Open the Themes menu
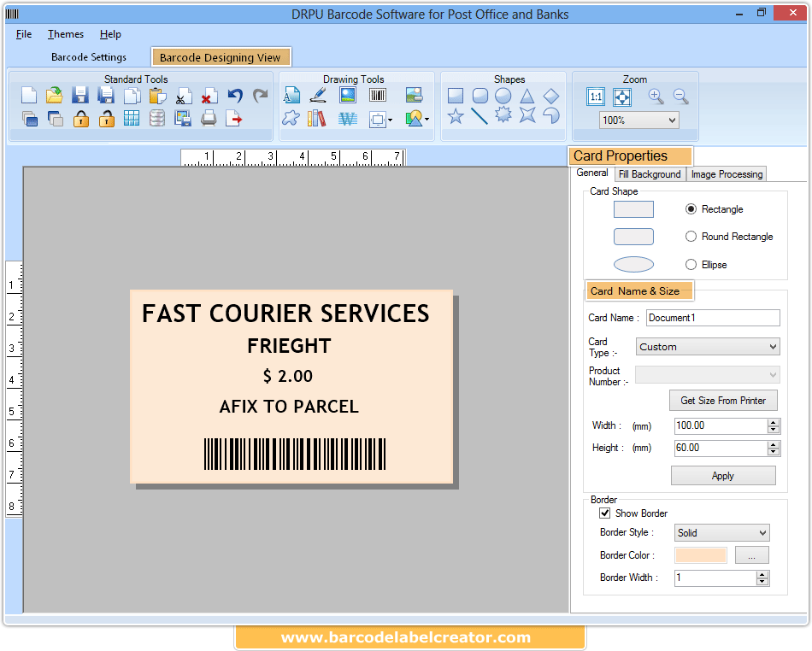This screenshot has width=812, height=651. tap(66, 34)
